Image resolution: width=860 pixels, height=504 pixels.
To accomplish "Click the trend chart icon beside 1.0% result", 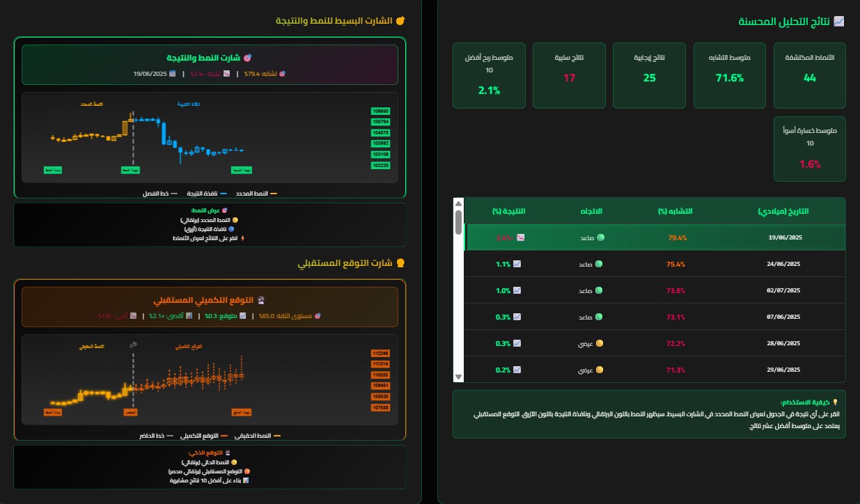I will 517,290.
